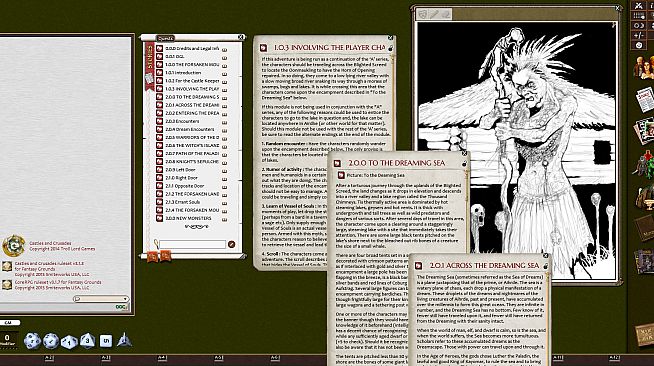Open the 0.0.1 OGL story entry
This screenshot has width=654, height=366.
click(x=175, y=56)
